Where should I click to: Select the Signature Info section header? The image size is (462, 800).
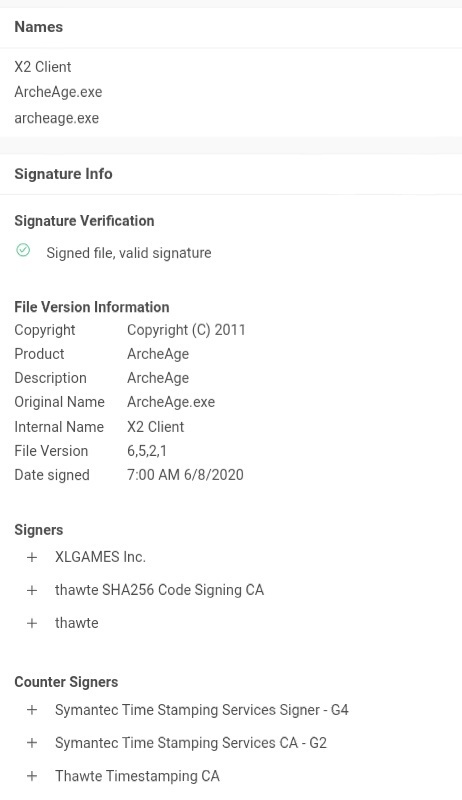click(x=63, y=174)
